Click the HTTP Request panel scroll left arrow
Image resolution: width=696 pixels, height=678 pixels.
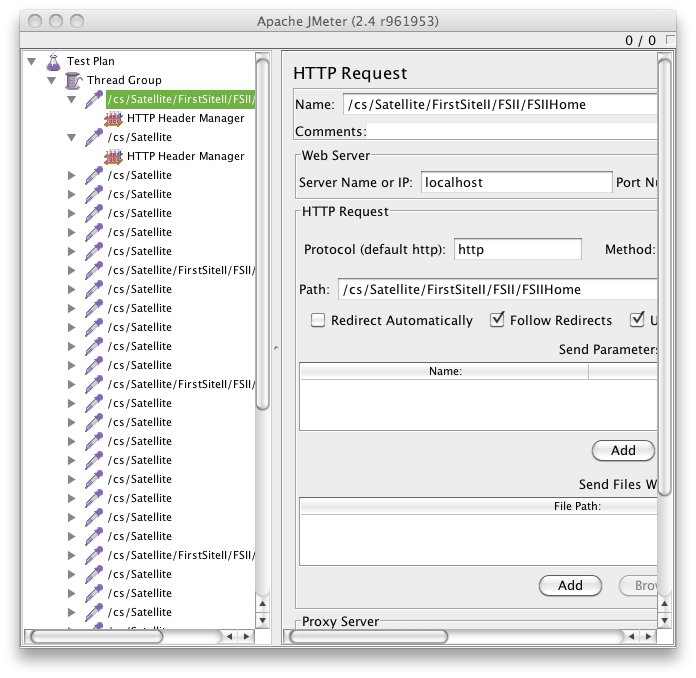632,636
